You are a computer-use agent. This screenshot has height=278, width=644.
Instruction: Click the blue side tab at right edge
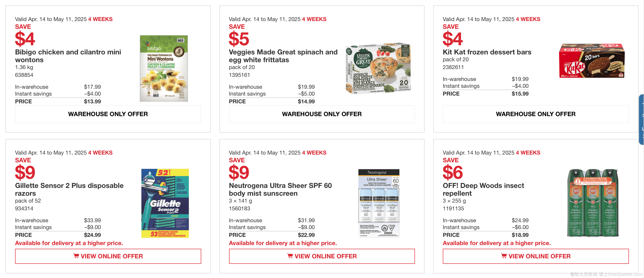[x=641, y=119]
